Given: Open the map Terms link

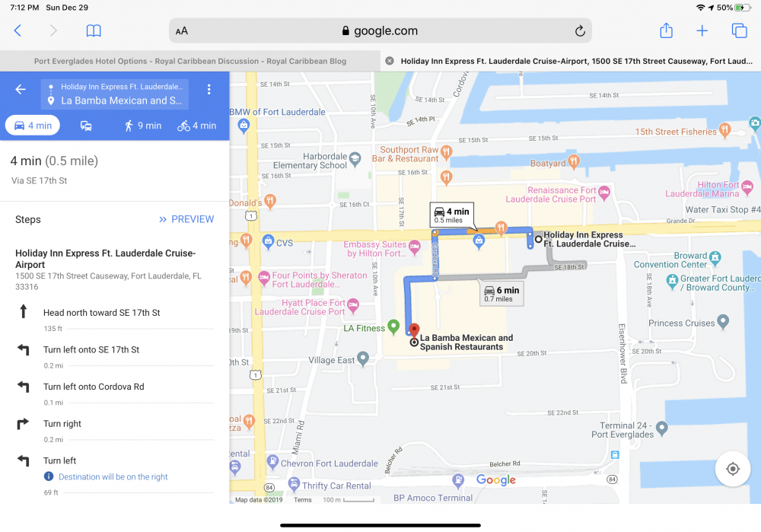Looking at the screenshot, I should [x=302, y=499].
